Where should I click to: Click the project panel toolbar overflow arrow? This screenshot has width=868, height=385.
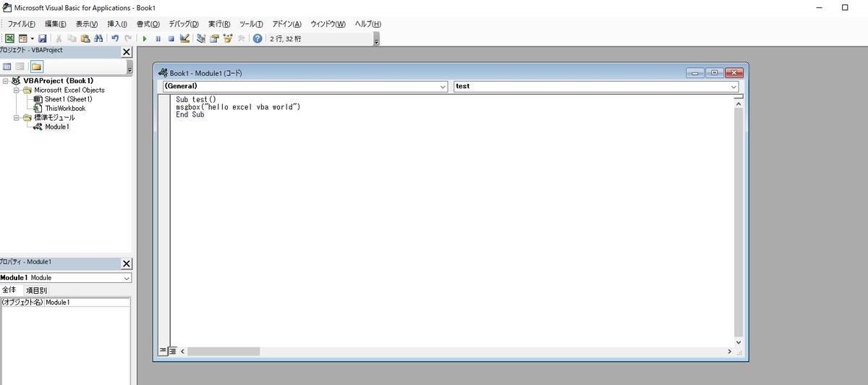point(129,67)
